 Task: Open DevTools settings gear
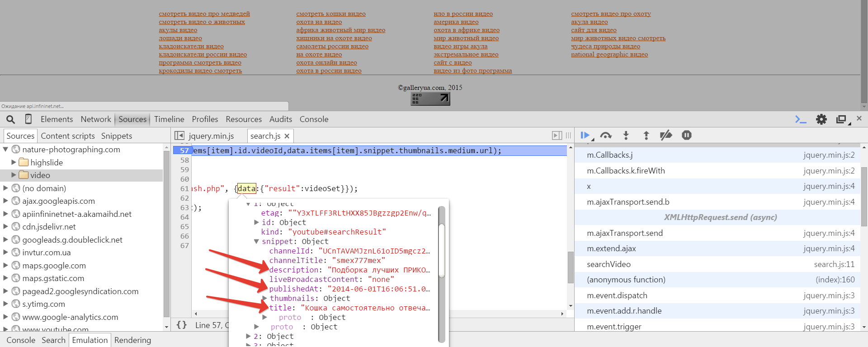(x=821, y=119)
